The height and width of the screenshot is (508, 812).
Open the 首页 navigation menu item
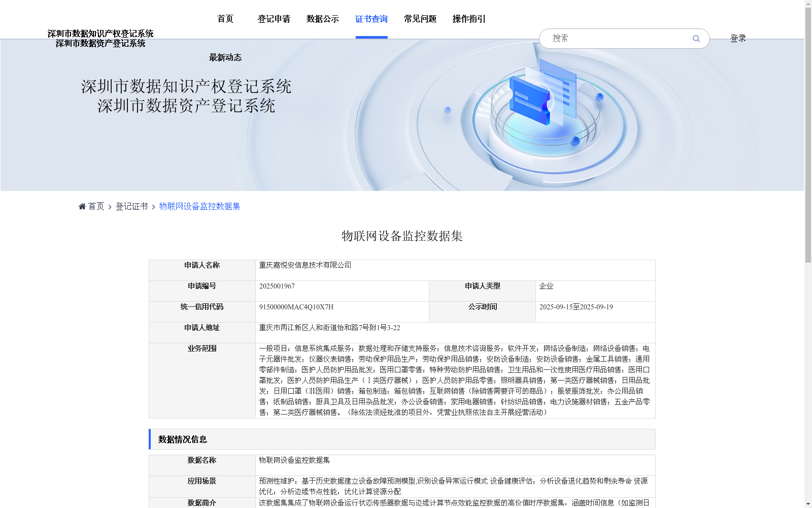pyautogui.click(x=225, y=19)
